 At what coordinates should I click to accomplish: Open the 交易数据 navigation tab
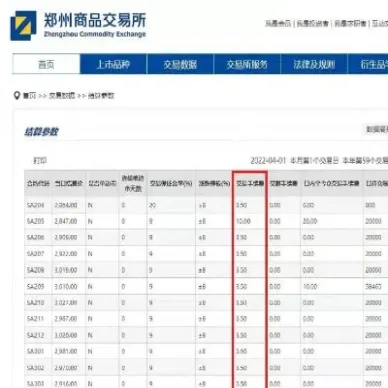tap(180, 64)
